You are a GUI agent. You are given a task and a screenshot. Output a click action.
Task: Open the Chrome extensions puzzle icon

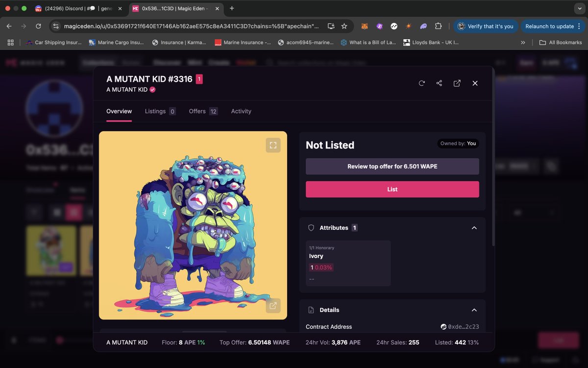tap(439, 26)
